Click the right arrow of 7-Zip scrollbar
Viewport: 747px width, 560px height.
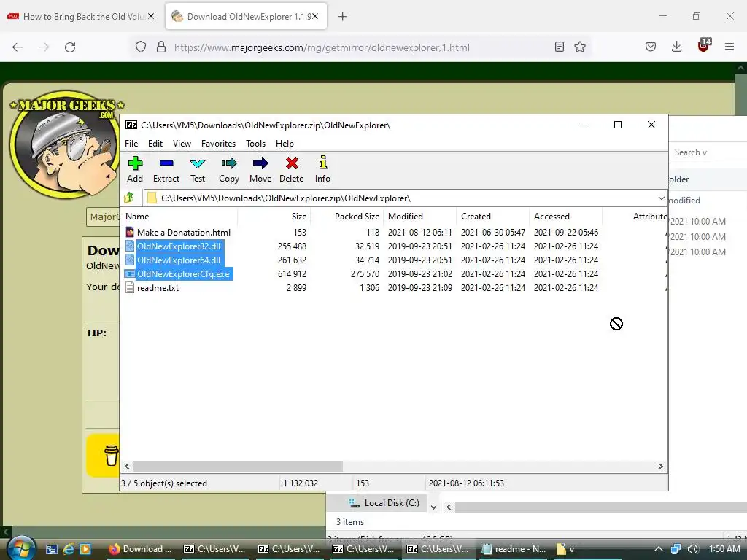pos(660,466)
